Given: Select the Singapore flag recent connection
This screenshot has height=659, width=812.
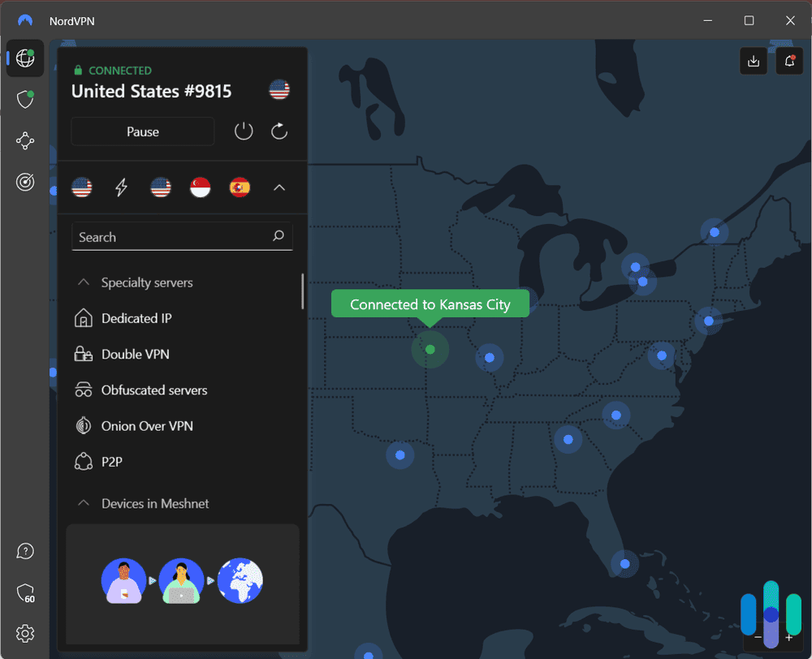Looking at the screenshot, I should [200, 187].
